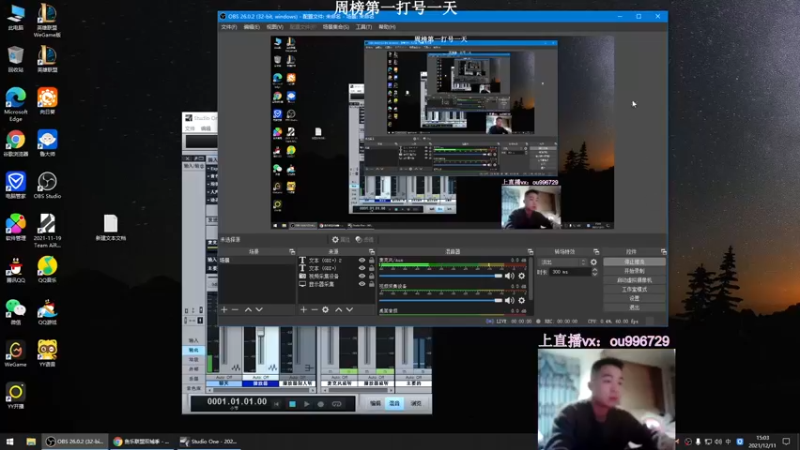Image resolution: width=800 pixels, height=450 pixels.
Task: Toggle visibility of 显示器采集 source
Action: tap(362, 284)
